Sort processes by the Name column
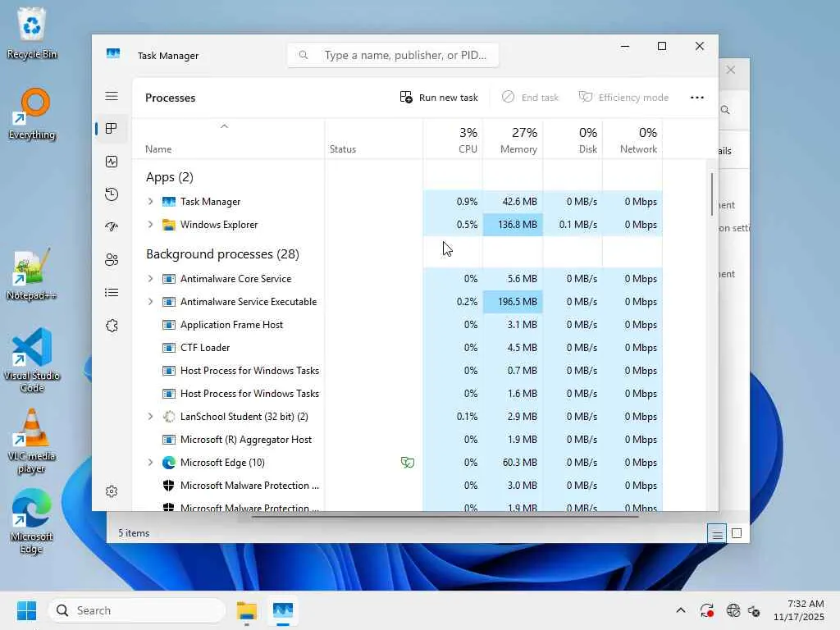The height and width of the screenshot is (630, 840). [228, 139]
